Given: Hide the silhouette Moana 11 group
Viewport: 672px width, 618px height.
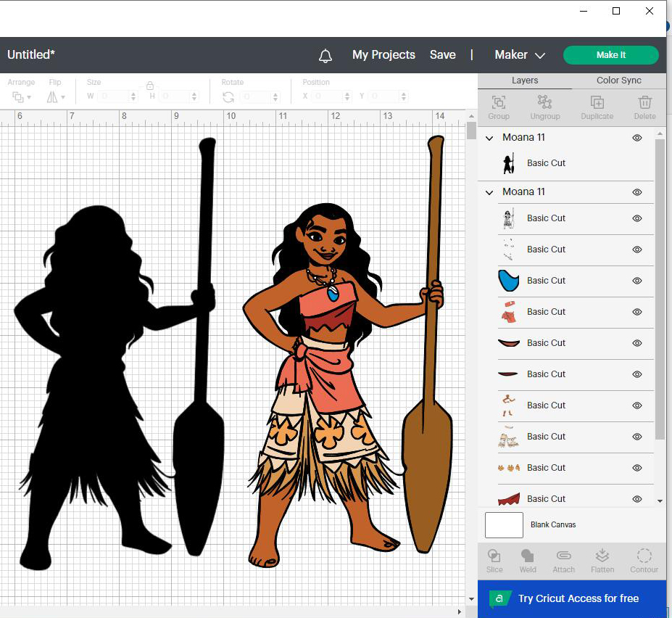Looking at the screenshot, I should tap(637, 138).
